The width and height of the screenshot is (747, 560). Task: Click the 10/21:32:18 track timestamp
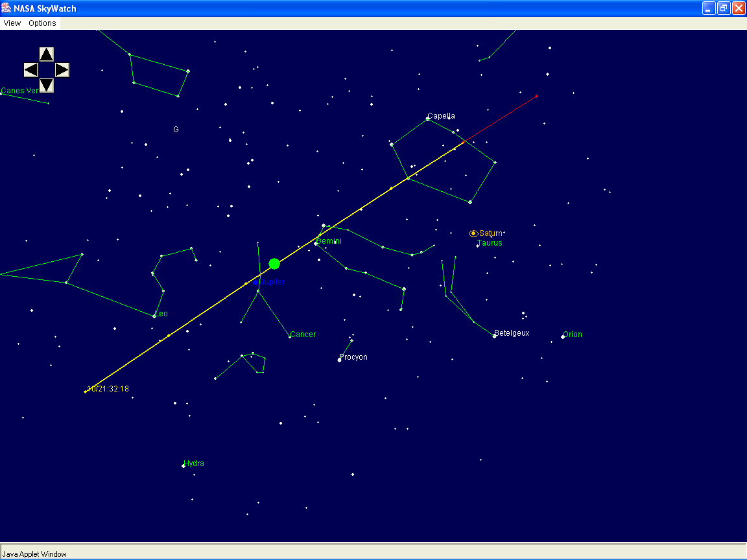click(x=108, y=389)
